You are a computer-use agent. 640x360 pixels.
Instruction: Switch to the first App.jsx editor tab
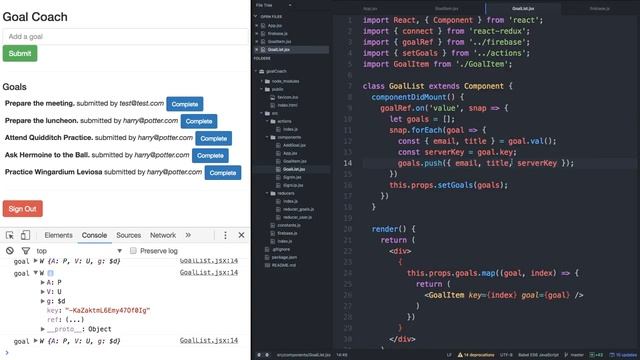coord(370,9)
